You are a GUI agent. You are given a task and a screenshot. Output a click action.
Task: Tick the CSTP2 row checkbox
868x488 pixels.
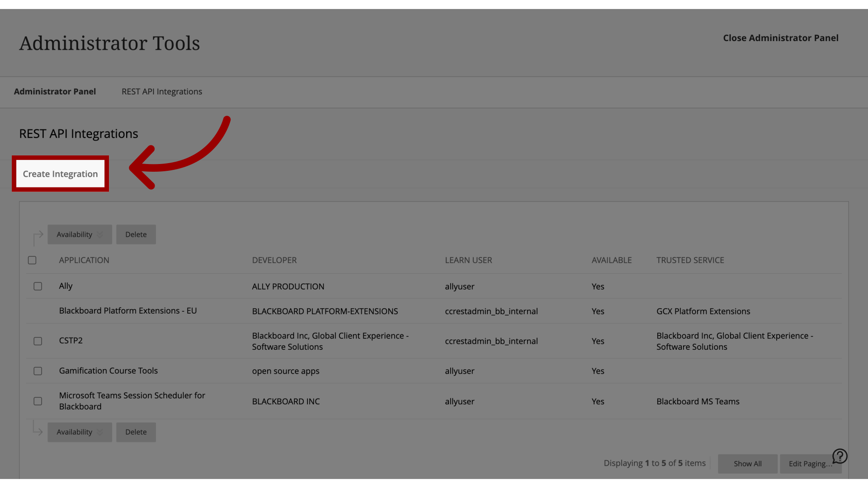(x=38, y=341)
